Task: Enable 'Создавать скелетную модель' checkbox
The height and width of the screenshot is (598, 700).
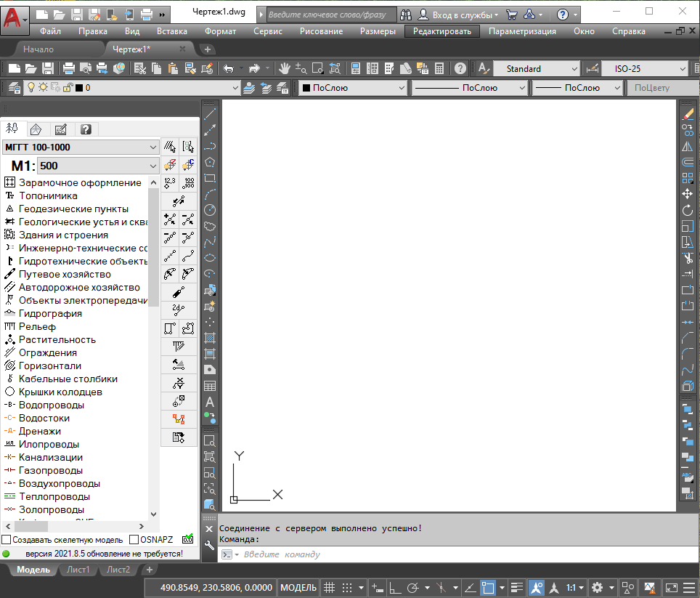Action: (x=7, y=540)
